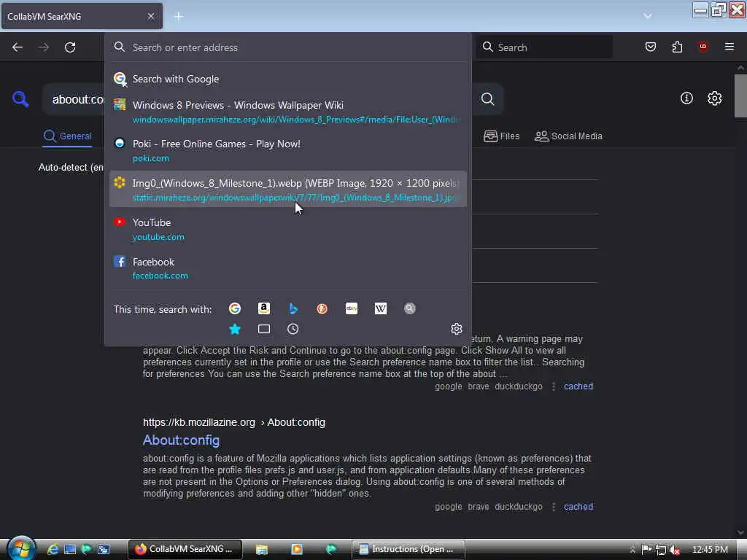Open SearXNG About info icon

[x=686, y=98]
